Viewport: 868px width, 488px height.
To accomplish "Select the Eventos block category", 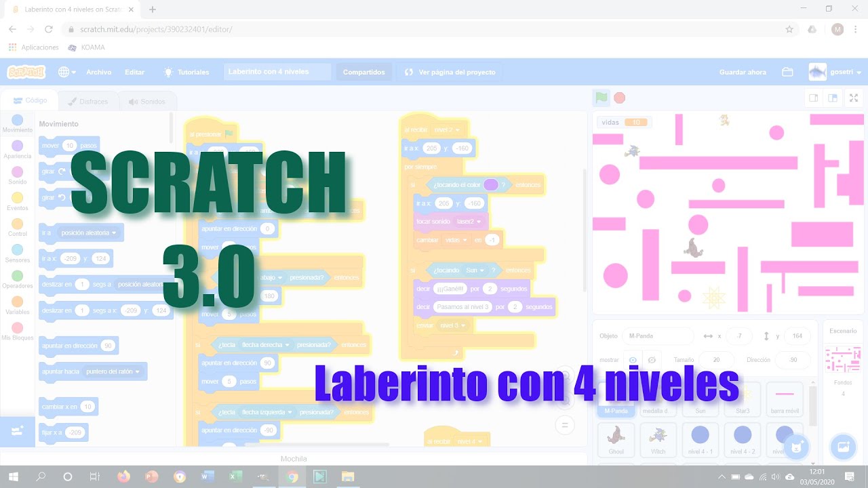I will (x=17, y=201).
